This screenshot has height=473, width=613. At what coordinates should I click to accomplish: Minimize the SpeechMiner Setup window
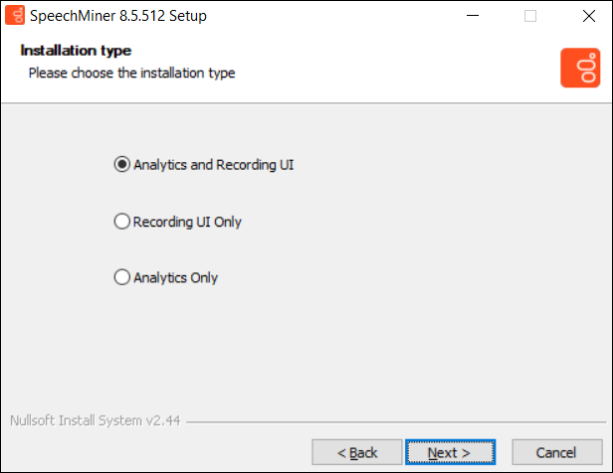tap(473, 16)
